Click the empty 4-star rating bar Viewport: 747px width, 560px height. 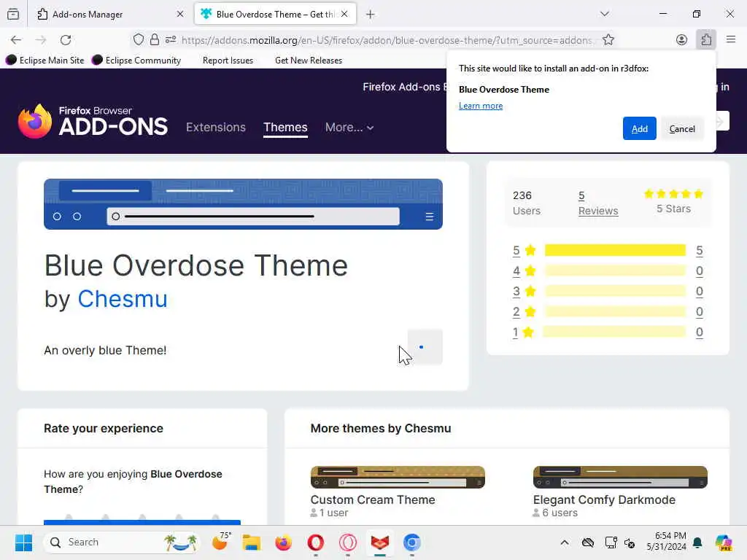click(615, 271)
